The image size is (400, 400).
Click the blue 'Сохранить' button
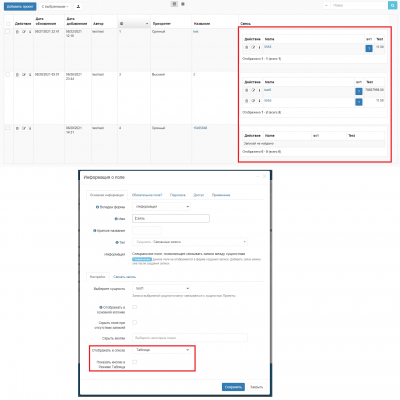pos(233,387)
